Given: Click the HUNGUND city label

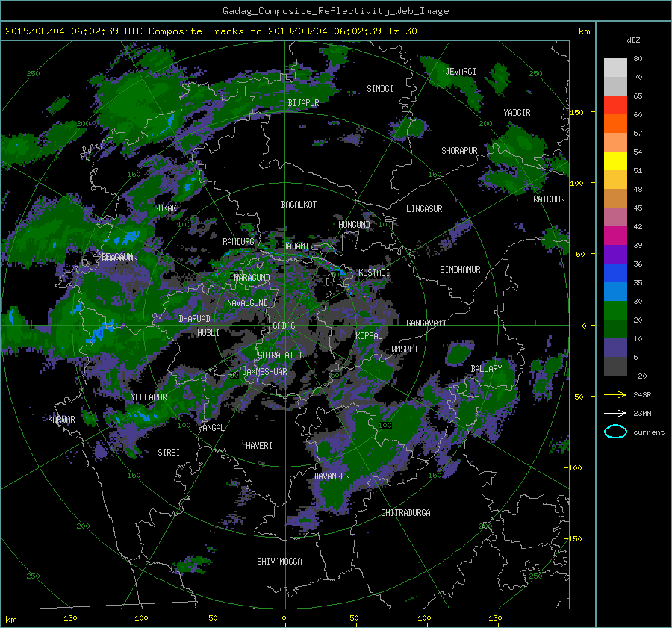Looking at the screenshot, I should coord(354,225).
